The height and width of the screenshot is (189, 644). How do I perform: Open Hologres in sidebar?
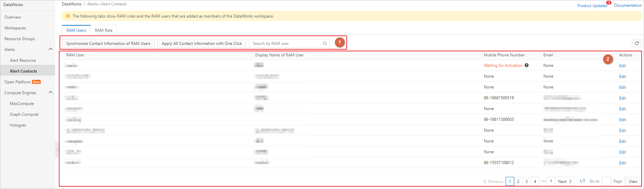(18, 125)
